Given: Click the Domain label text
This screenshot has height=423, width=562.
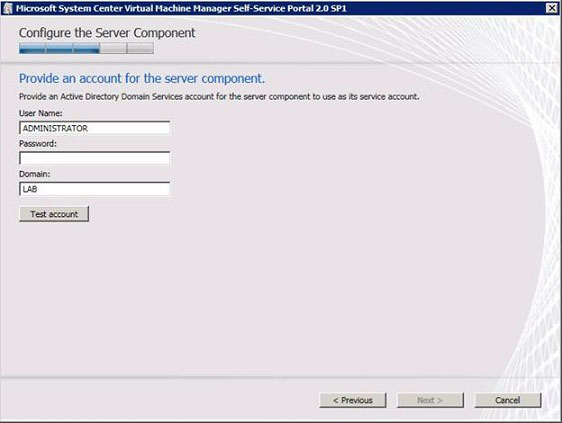Looking at the screenshot, I should click(x=34, y=174).
